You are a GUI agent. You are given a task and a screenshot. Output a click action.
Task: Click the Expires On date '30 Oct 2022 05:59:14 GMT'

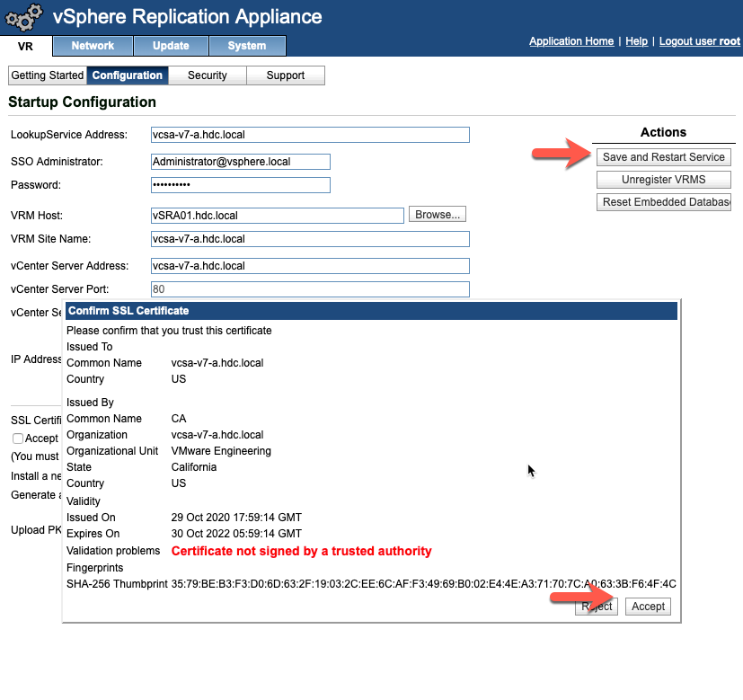point(236,534)
